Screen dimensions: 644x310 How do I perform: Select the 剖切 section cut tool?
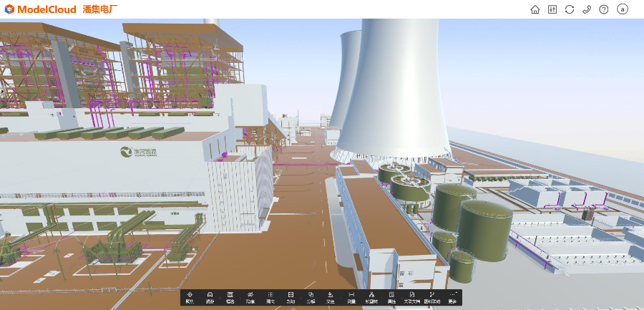(291, 297)
